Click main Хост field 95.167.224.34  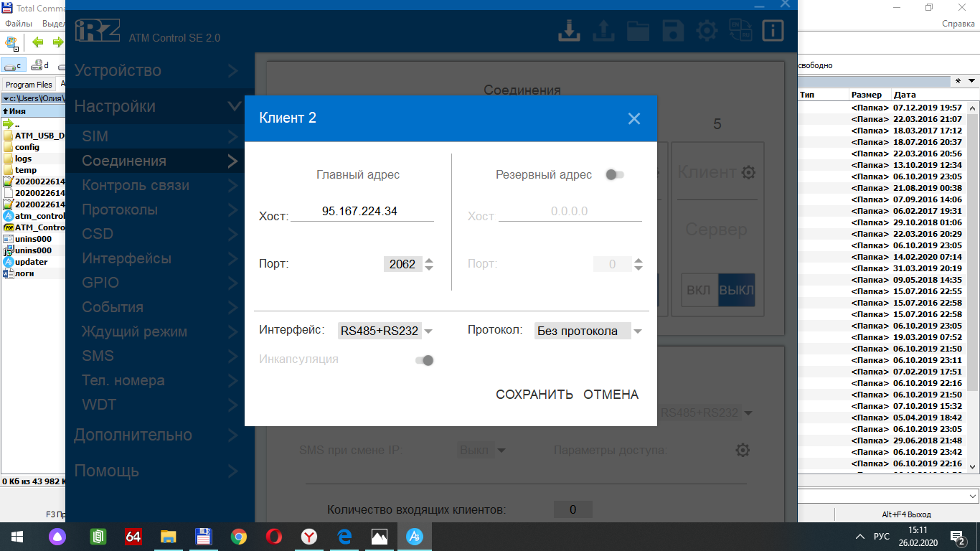tap(362, 212)
